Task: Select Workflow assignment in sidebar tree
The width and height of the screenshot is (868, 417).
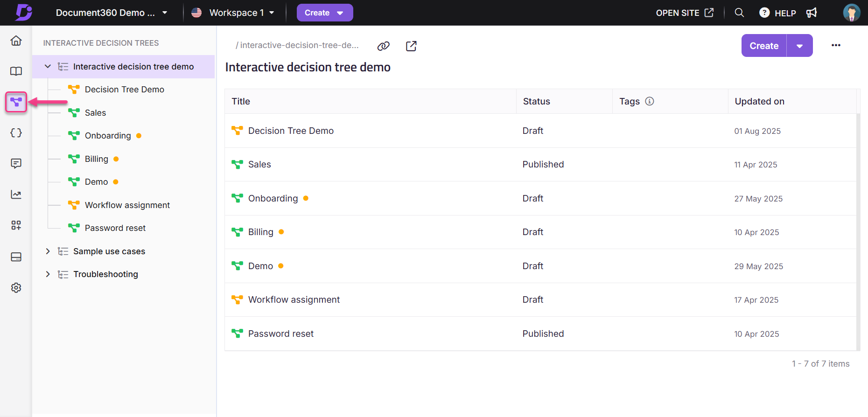Action: click(127, 205)
